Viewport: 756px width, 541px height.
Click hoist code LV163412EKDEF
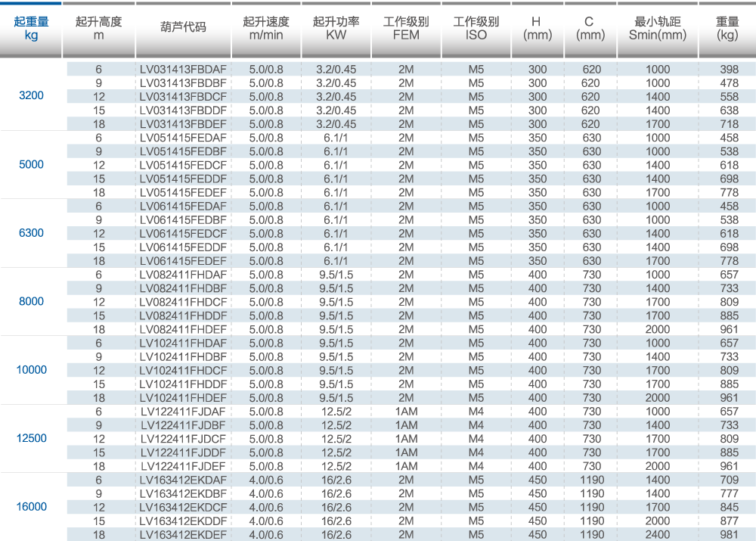click(x=183, y=534)
